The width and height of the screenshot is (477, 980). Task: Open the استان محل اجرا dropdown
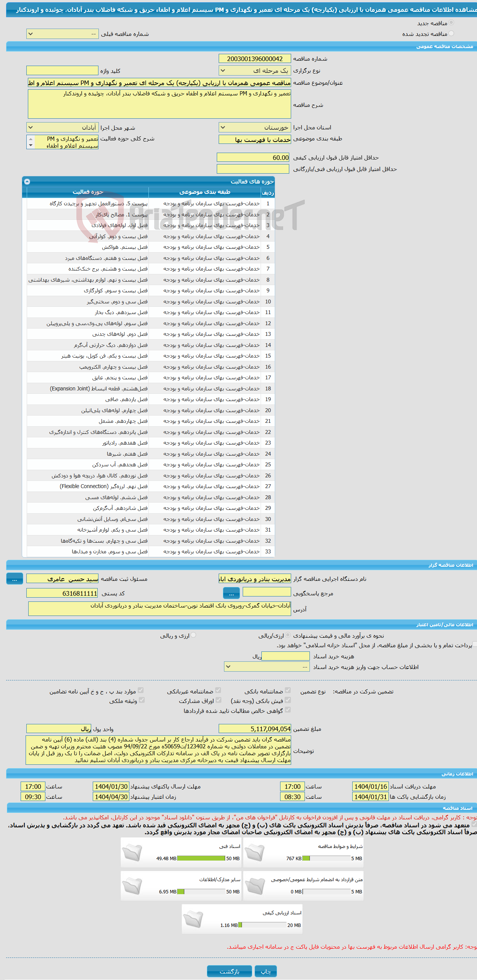coord(255,127)
